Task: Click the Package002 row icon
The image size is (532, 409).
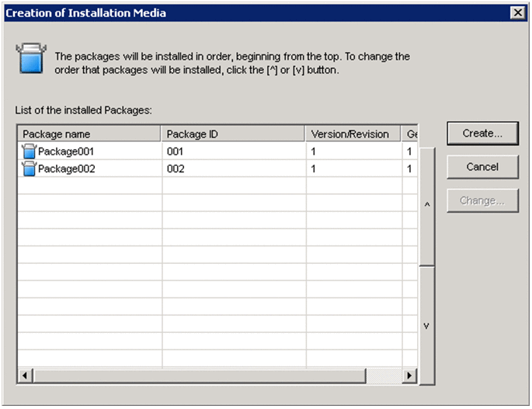Action: 29,168
